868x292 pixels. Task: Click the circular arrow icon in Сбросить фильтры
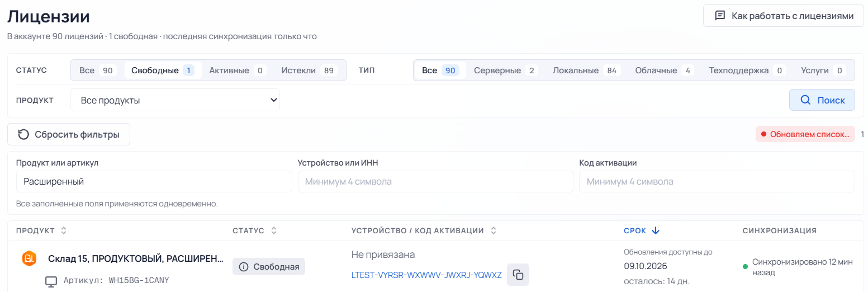(23, 134)
